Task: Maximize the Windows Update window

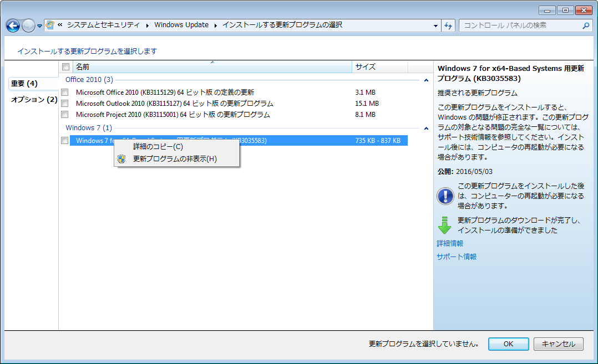Action: point(565,11)
